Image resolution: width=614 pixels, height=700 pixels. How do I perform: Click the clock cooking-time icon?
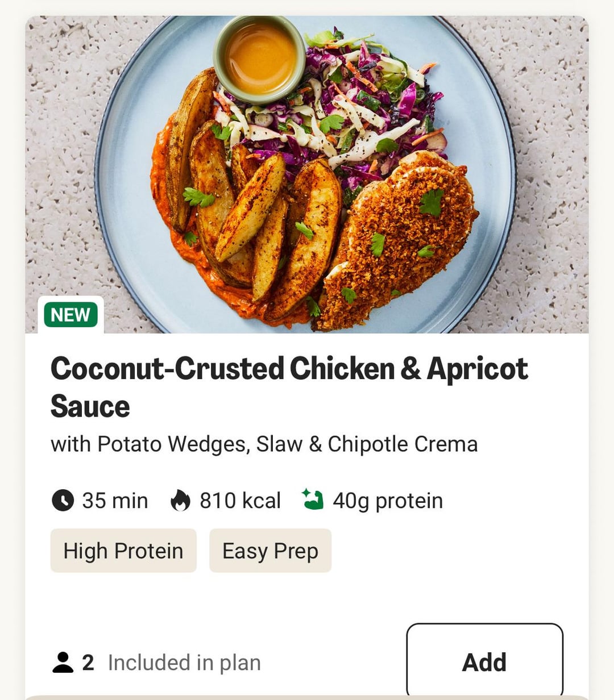63,501
